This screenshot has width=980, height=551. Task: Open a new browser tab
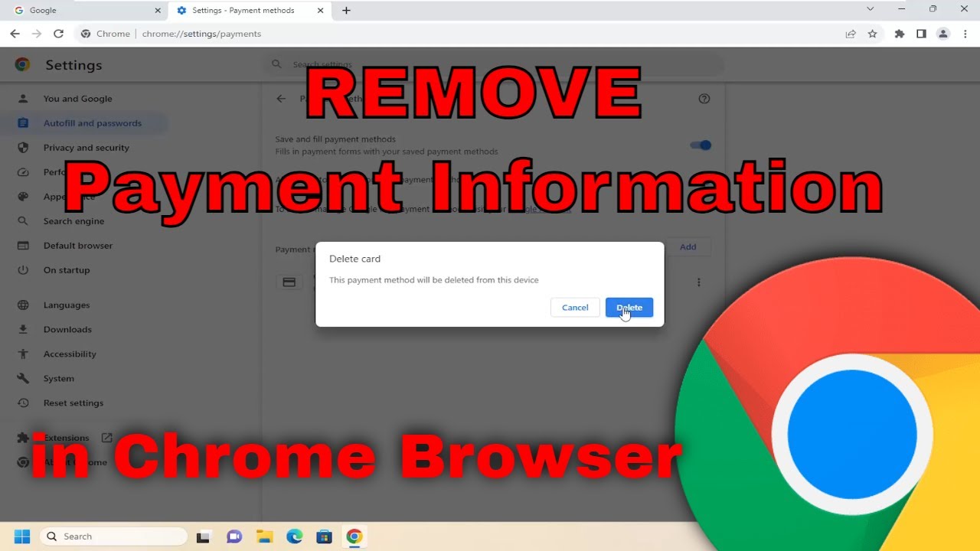346,10
